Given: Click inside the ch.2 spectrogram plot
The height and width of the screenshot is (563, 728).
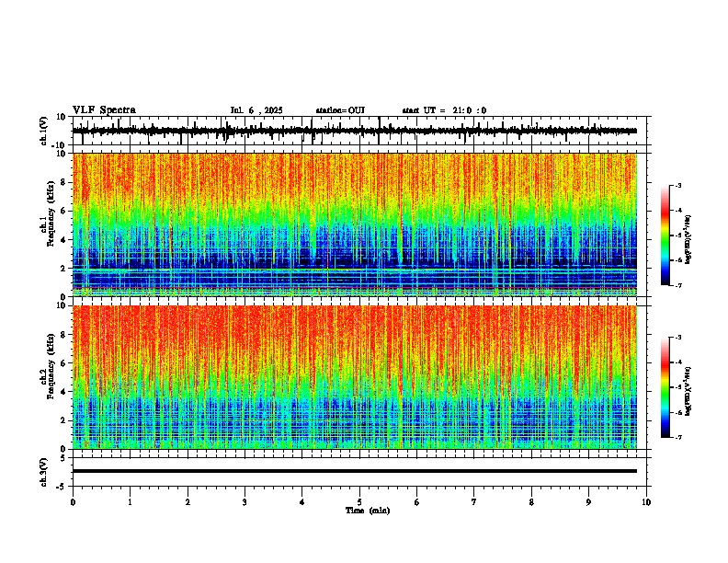Looking at the screenshot, I should tap(355, 377).
